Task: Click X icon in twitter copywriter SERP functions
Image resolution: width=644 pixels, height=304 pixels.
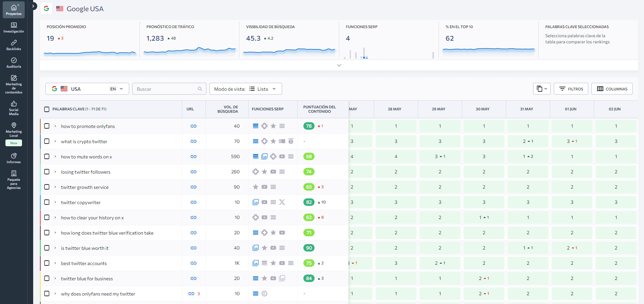Action: [282, 202]
